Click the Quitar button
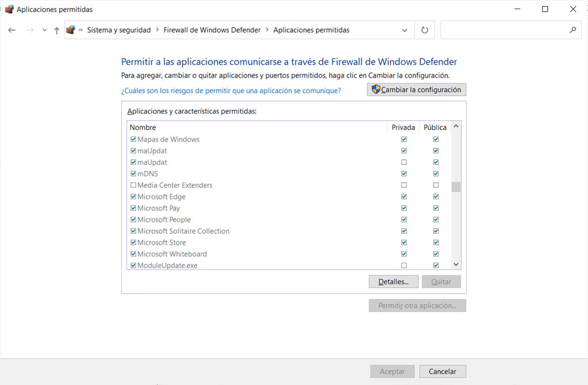The height and width of the screenshot is (385, 588). (x=441, y=282)
